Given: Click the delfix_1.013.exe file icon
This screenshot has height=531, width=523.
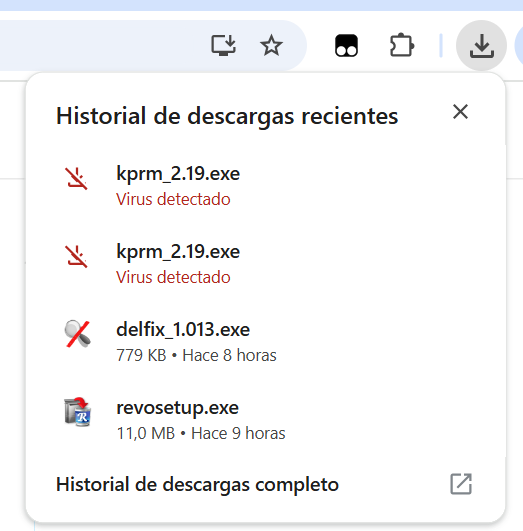Looking at the screenshot, I should [x=77, y=334].
